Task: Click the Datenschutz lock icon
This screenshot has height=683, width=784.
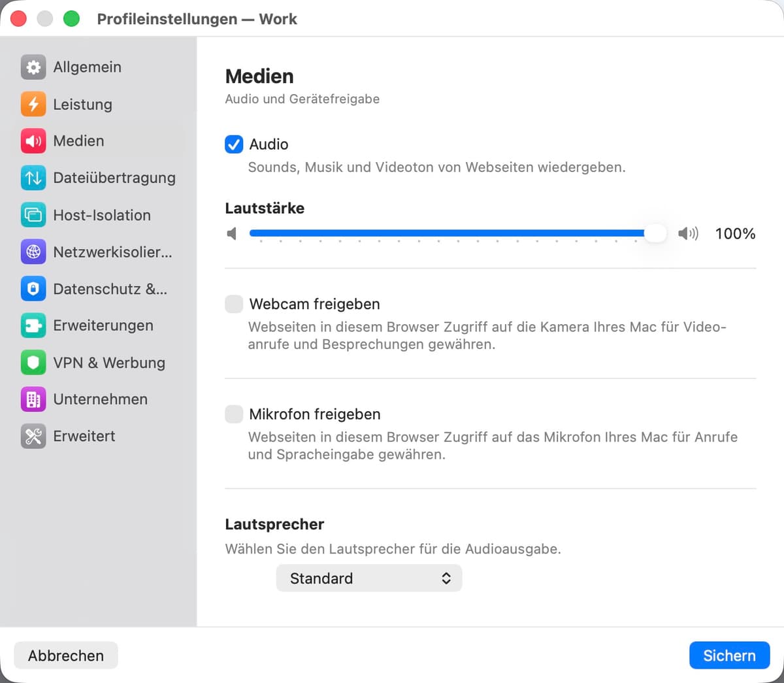Action: click(33, 289)
